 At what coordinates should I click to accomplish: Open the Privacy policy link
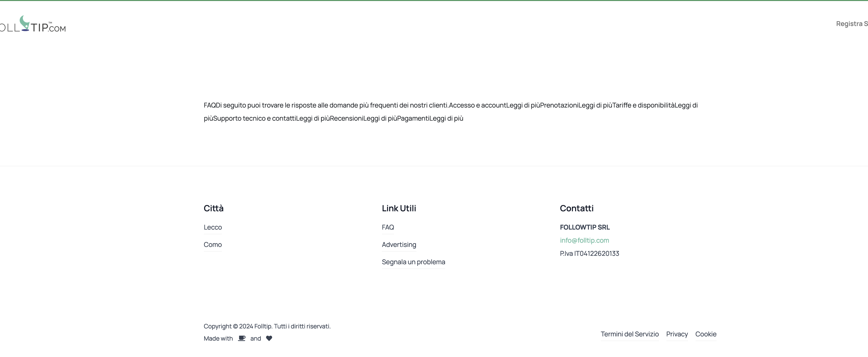tap(677, 334)
